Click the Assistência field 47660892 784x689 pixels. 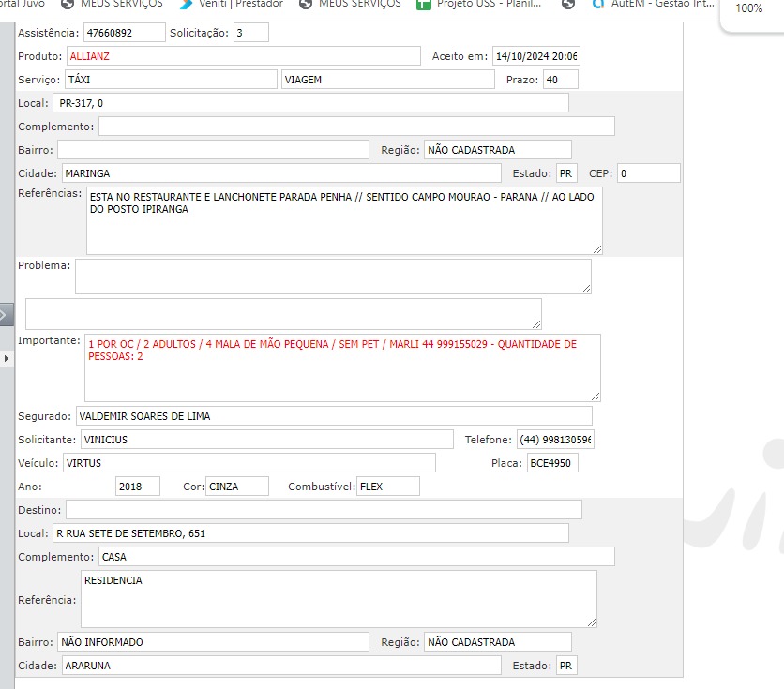point(124,33)
